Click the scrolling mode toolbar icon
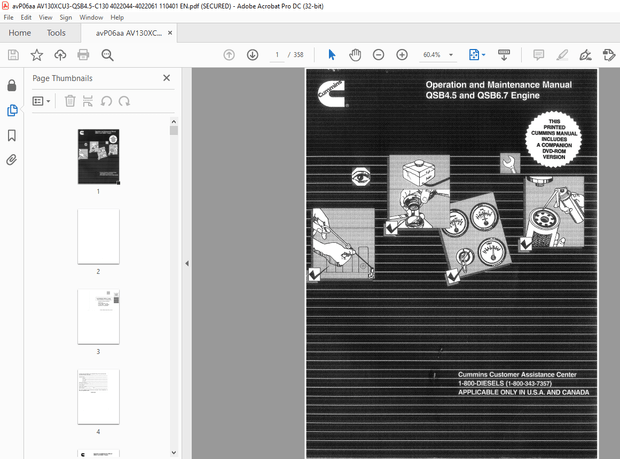Viewport: 620px width, 459px height. [504, 55]
